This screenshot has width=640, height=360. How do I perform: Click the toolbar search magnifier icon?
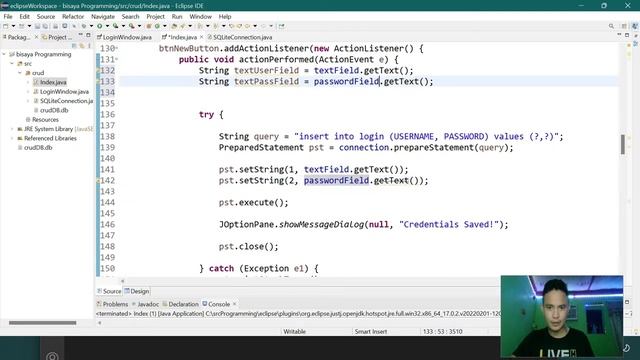(611, 26)
